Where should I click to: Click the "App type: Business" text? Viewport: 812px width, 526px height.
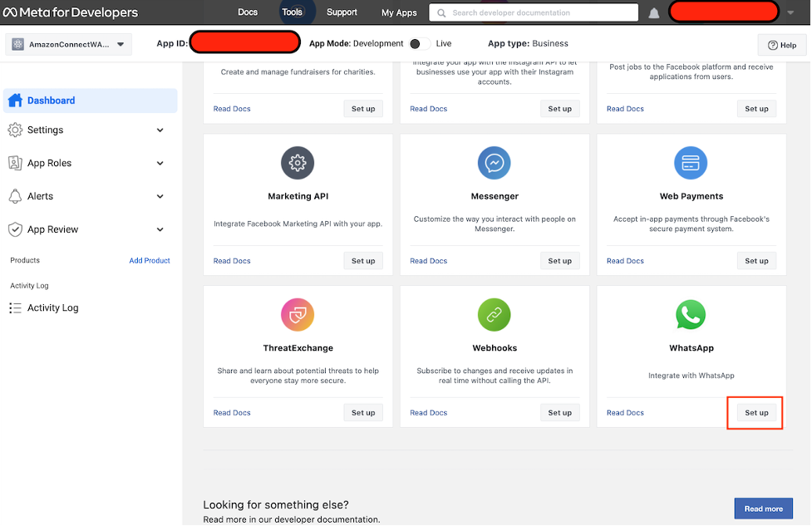pos(528,43)
